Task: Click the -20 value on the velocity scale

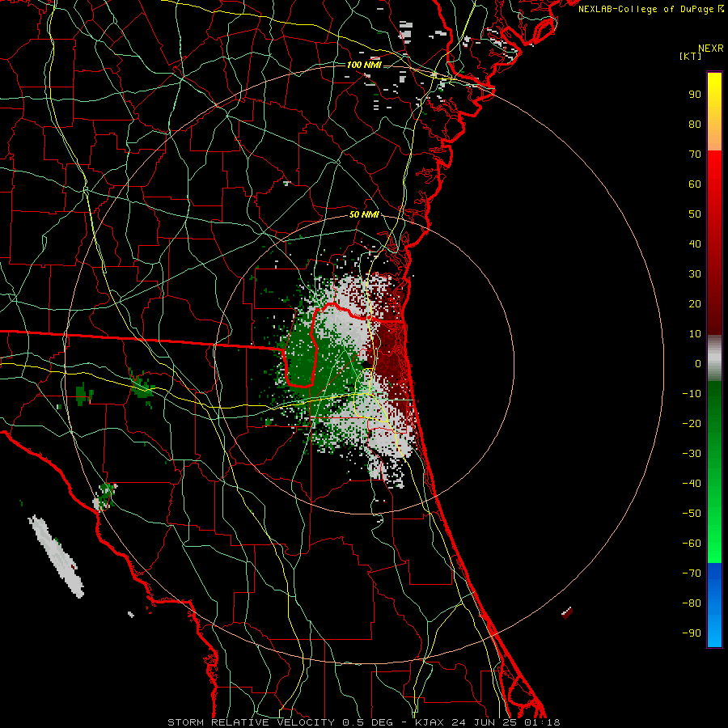Action: click(692, 424)
